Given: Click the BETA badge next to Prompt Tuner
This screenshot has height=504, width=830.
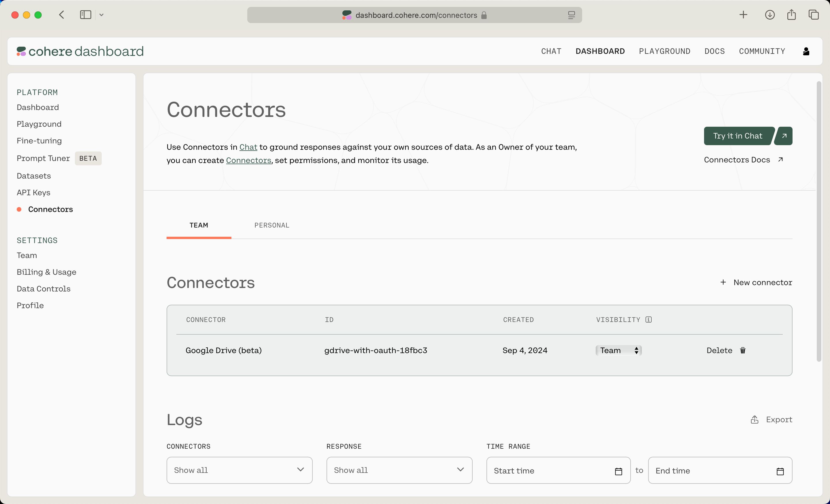Looking at the screenshot, I should pos(88,158).
